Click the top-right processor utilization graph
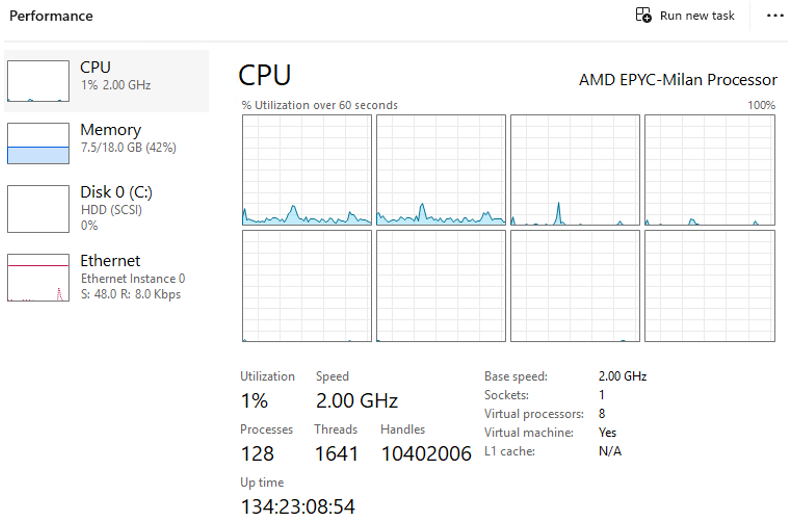Screen dimensions: 788x521 tap(709, 170)
